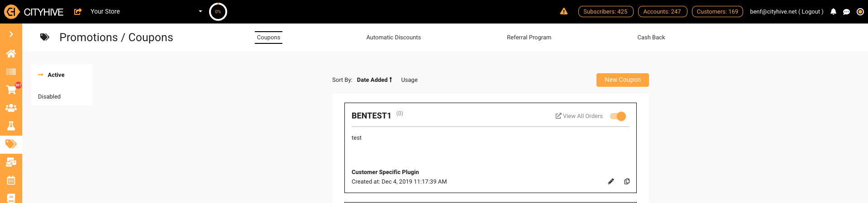The height and width of the screenshot is (203, 868).
Task: Open View All Orders link
Action: click(579, 116)
